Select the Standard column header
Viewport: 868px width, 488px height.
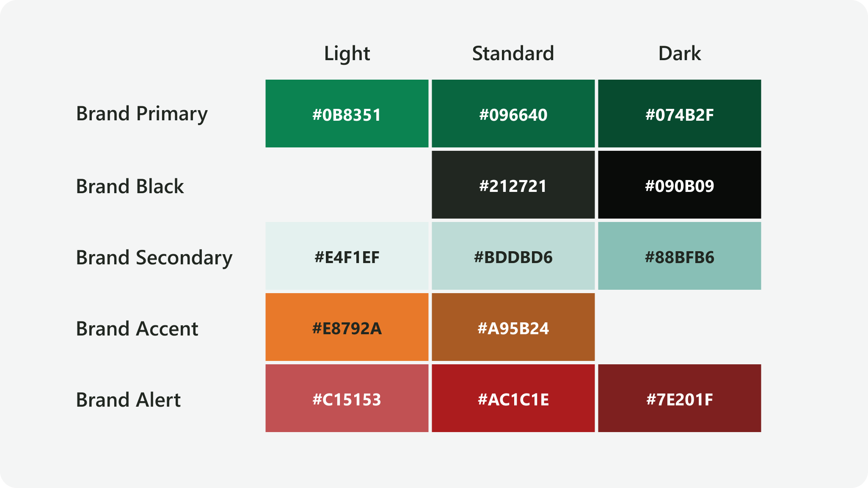tap(513, 54)
